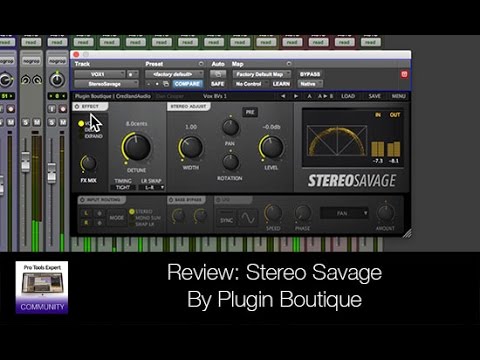Click the LEARN button

281,84
